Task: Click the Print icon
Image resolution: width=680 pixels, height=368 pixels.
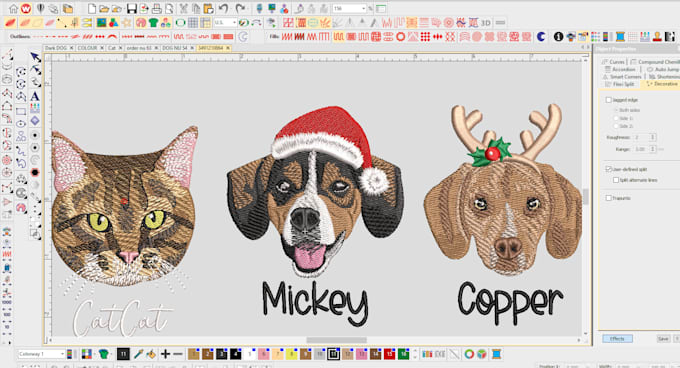Action: coord(157,8)
